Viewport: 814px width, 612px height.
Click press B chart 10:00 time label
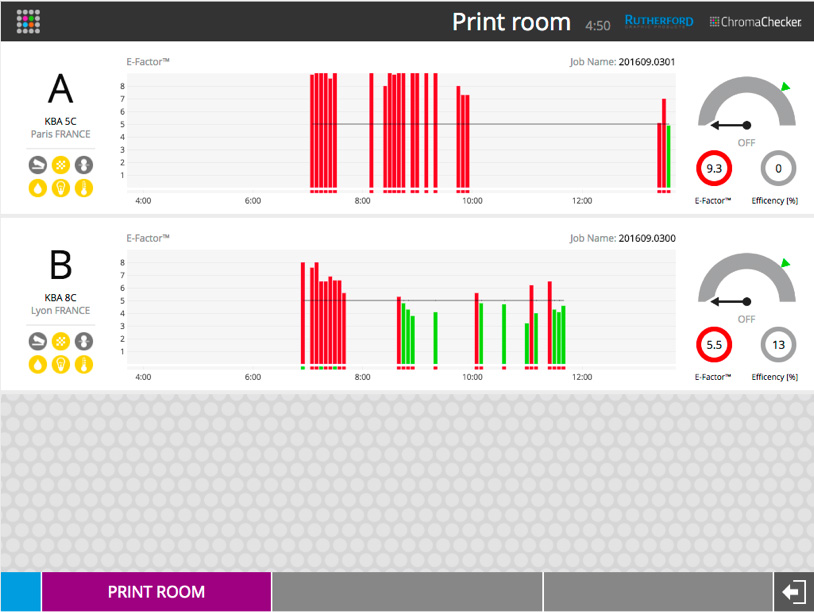point(472,377)
